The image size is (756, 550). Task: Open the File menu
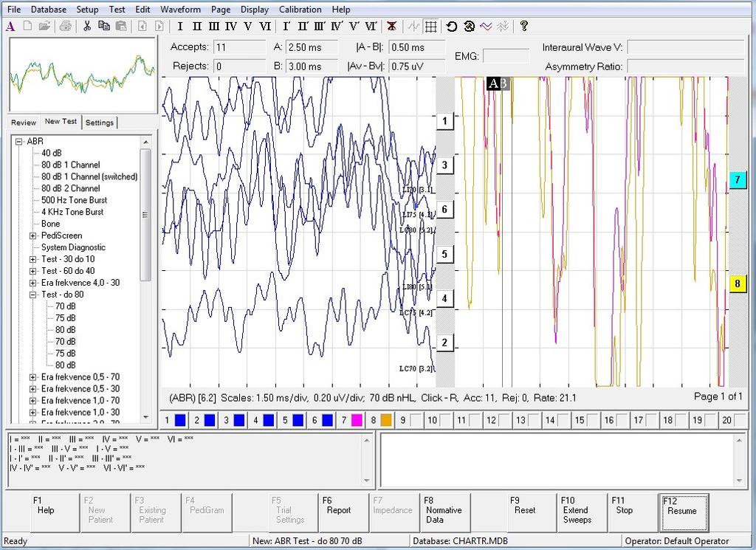(x=14, y=9)
